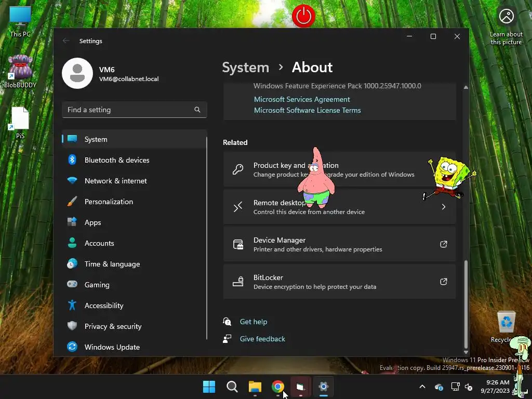Switch to Accounts settings page
532x399 pixels.
[135, 243]
